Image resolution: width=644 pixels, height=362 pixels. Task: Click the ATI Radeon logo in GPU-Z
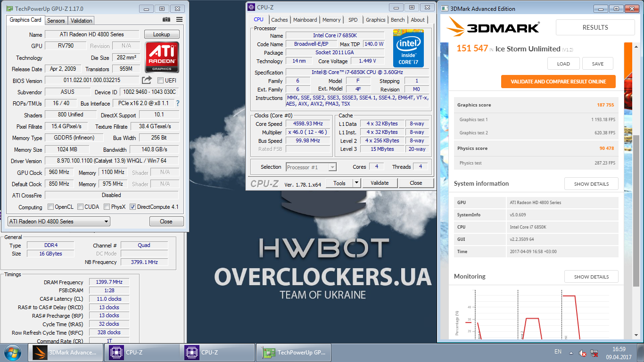pyautogui.click(x=162, y=57)
